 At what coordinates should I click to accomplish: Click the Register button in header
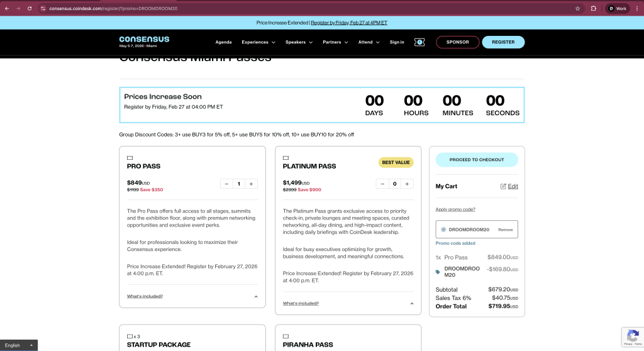(x=503, y=42)
